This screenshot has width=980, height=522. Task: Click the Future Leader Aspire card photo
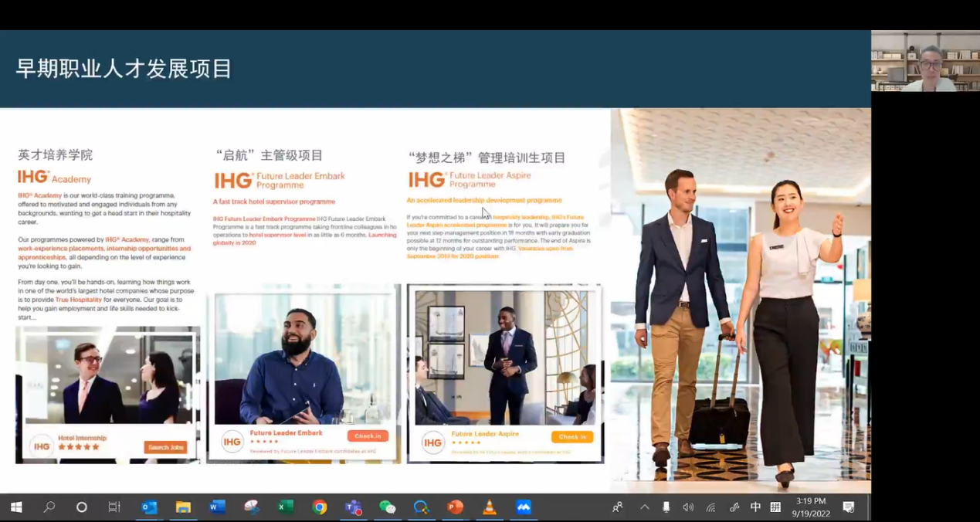505,358
